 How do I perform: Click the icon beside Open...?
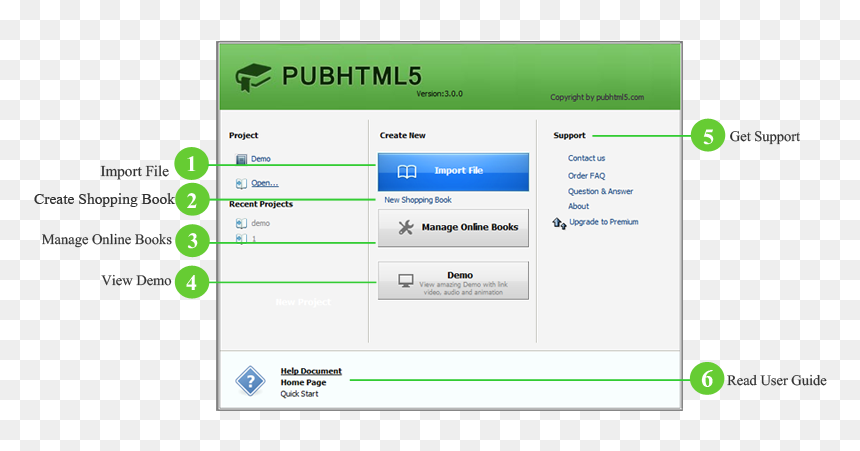pyautogui.click(x=241, y=183)
